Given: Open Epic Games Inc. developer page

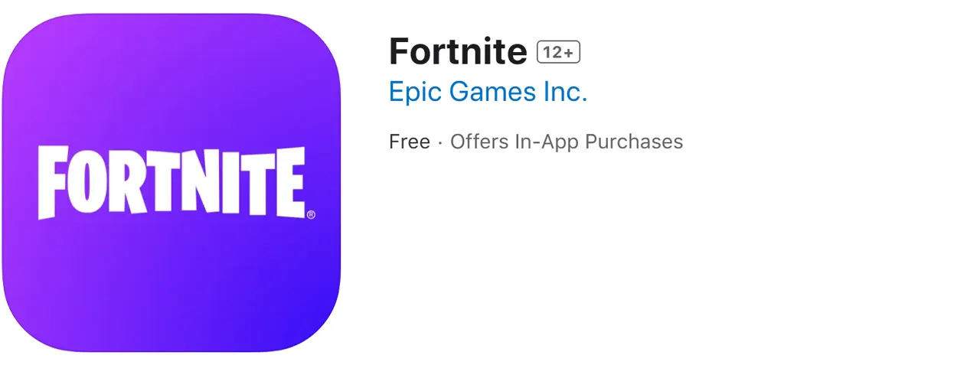Looking at the screenshot, I should coord(488,92).
